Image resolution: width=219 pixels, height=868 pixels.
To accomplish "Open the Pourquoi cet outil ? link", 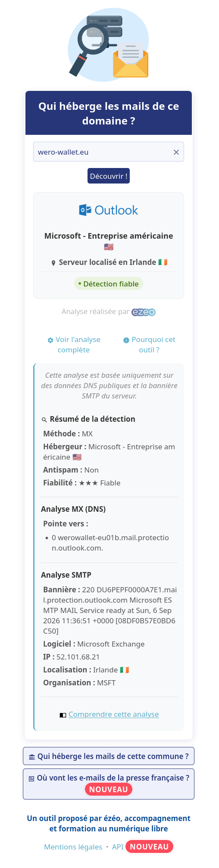I will pos(149,345).
